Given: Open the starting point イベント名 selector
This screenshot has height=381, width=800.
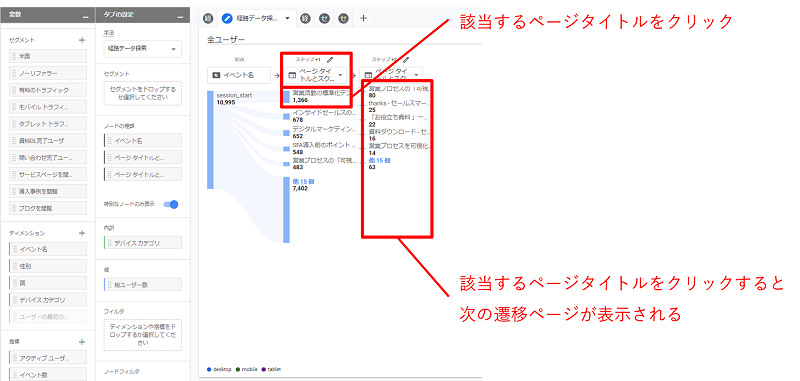Looking at the screenshot, I should tap(239, 75).
